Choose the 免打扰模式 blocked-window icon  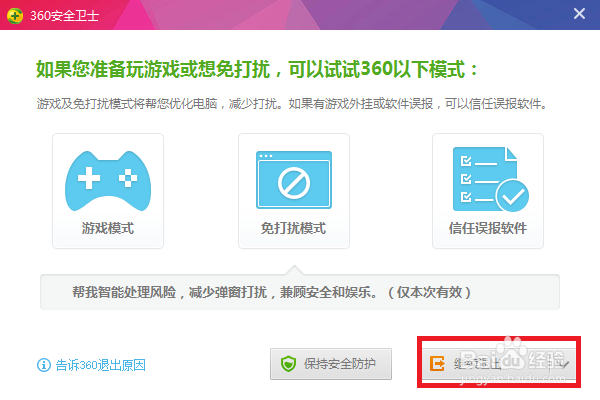pyautogui.click(x=293, y=180)
